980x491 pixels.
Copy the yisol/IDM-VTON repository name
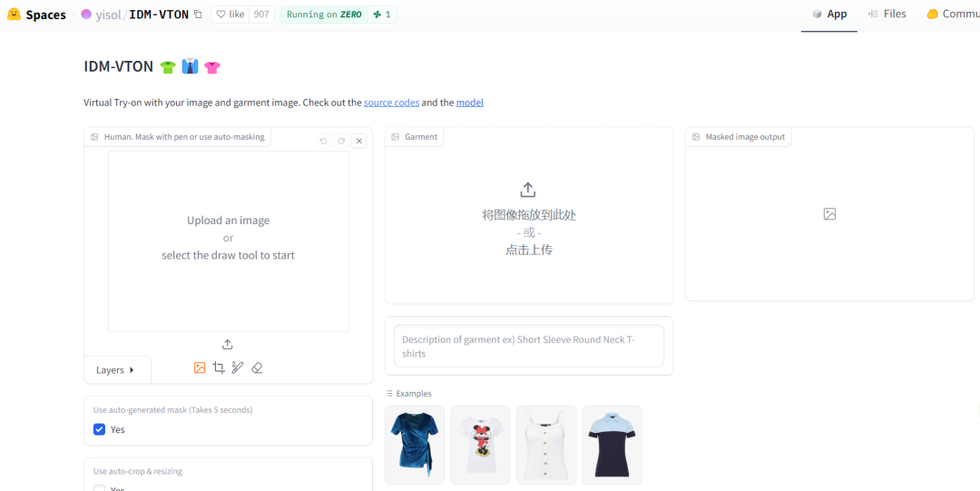coord(198,15)
